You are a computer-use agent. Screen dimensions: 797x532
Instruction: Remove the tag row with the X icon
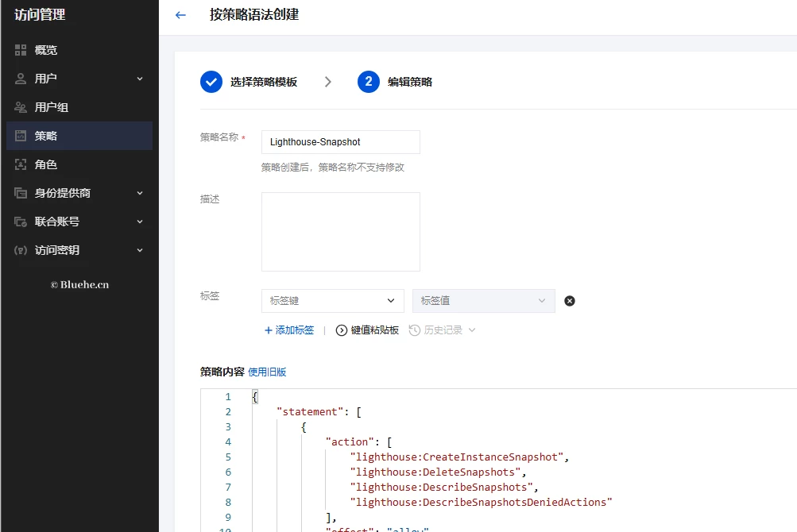[x=570, y=301]
